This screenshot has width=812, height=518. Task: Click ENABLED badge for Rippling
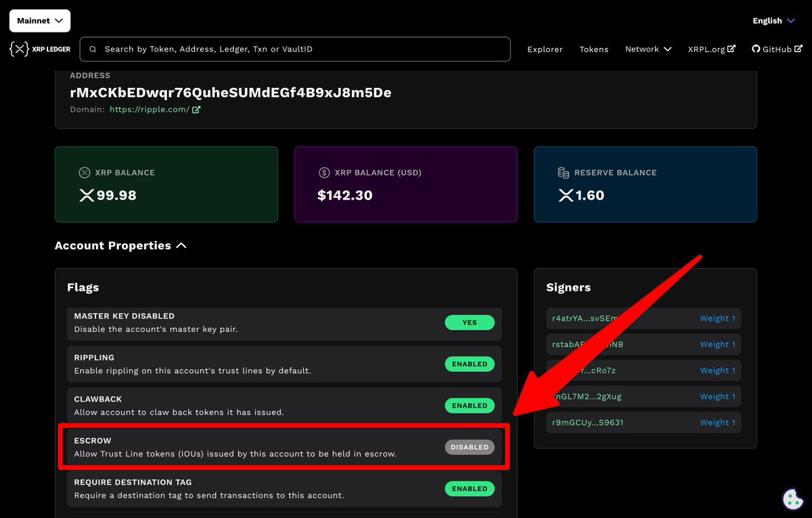click(x=470, y=364)
